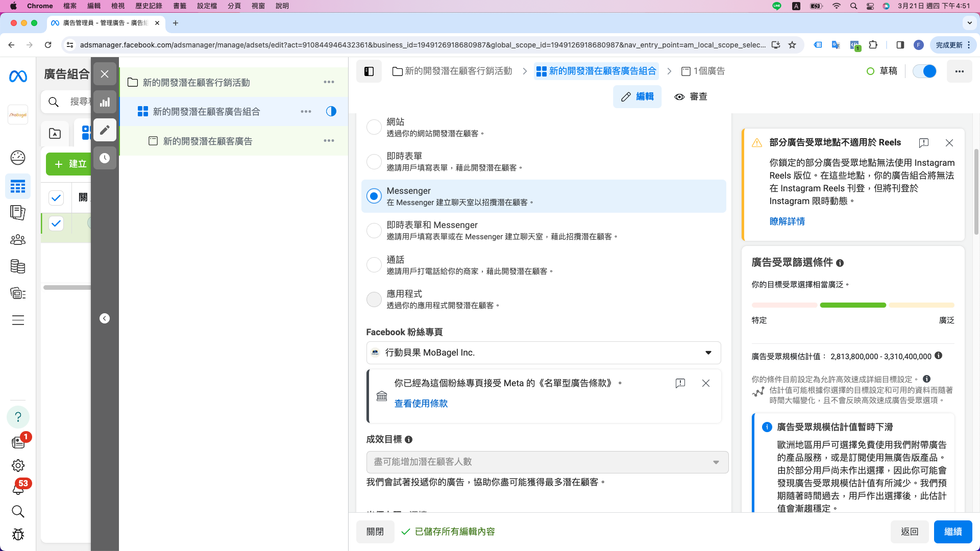This screenshot has width=980, height=551.
Task: Open audience definition info icon
Action: pyautogui.click(x=840, y=263)
